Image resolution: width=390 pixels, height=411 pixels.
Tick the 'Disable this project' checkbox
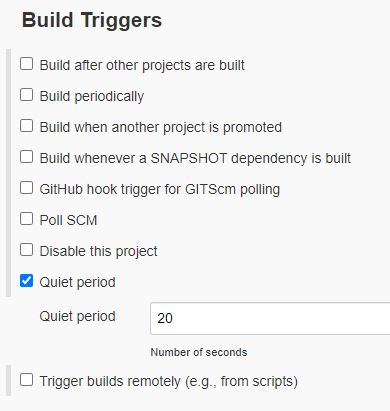coord(26,250)
